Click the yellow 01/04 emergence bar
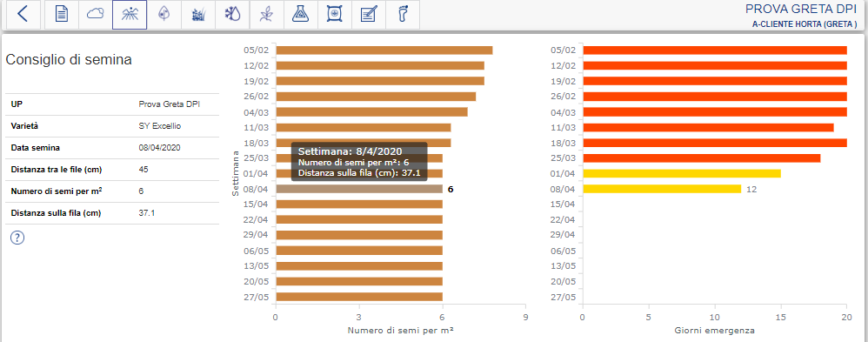The width and height of the screenshot is (868, 342). tap(682, 173)
